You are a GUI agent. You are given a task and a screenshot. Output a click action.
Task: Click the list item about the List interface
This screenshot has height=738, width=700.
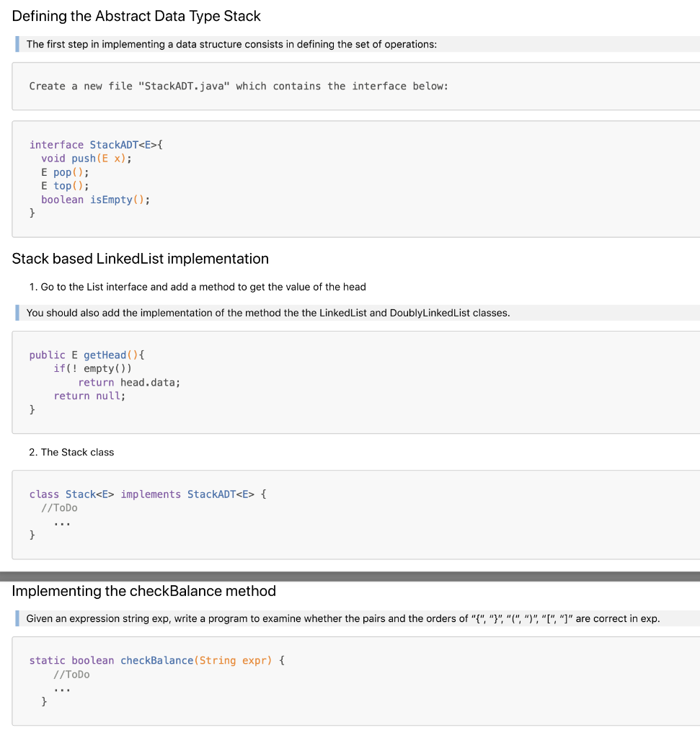[198, 287]
